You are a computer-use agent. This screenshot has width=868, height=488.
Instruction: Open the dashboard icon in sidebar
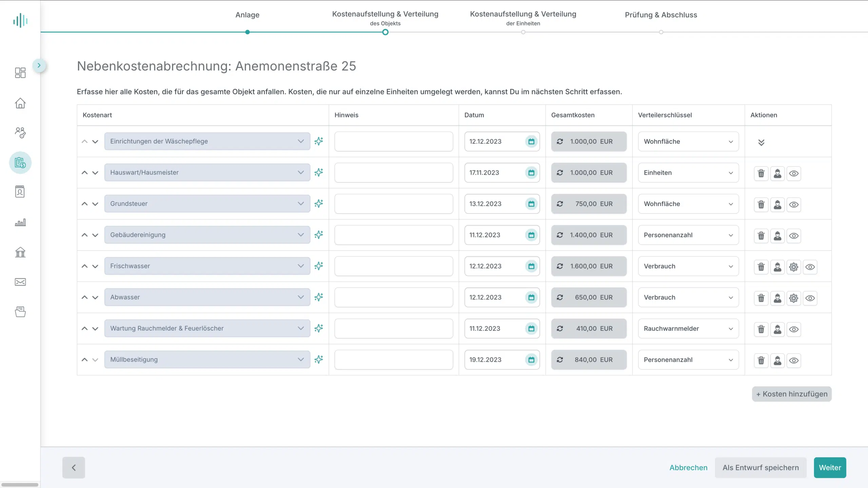click(x=20, y=73)
